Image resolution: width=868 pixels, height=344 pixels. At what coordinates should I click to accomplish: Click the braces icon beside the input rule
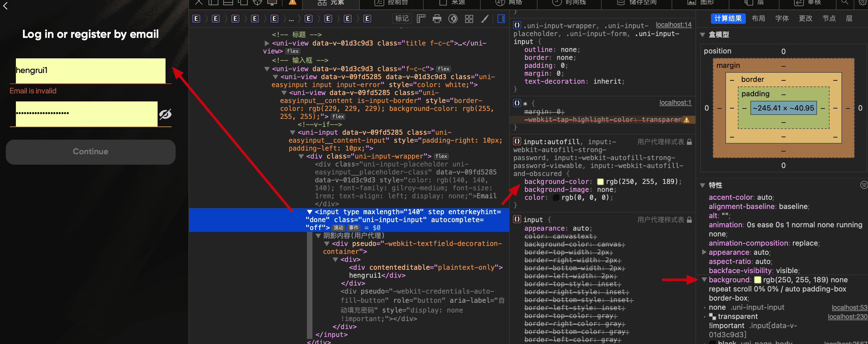click(x=517, y=219)
